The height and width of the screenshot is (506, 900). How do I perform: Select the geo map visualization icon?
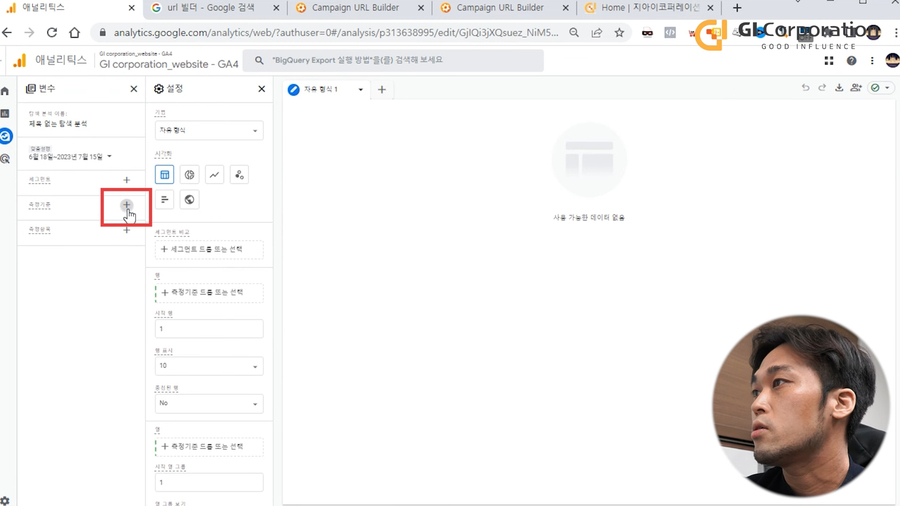(x=189, y=200)
